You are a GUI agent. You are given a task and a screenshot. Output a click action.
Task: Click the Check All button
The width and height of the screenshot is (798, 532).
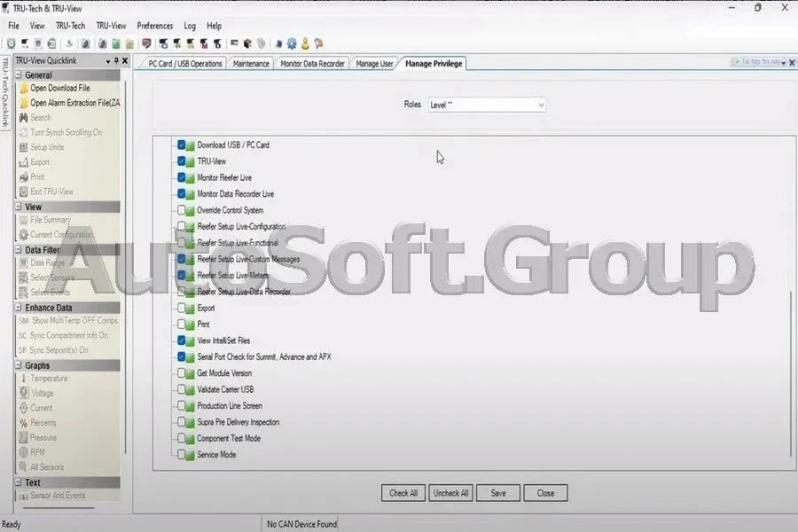403,493
